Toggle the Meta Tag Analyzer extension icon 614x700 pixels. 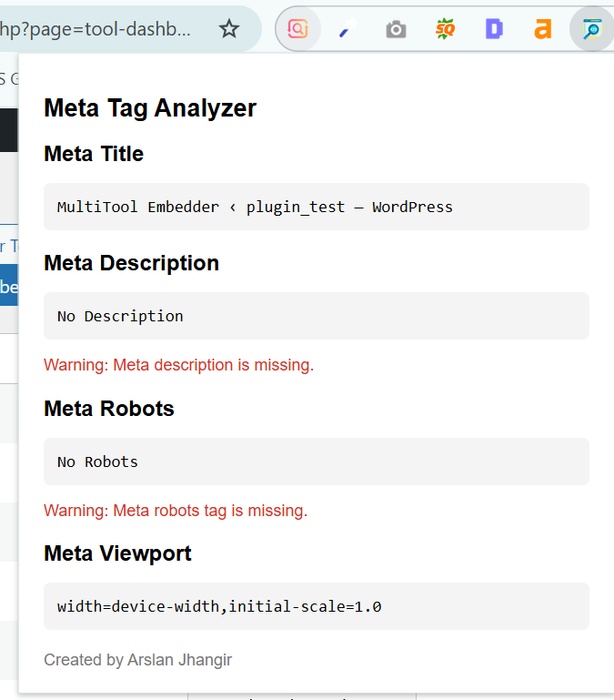[592, 29]
